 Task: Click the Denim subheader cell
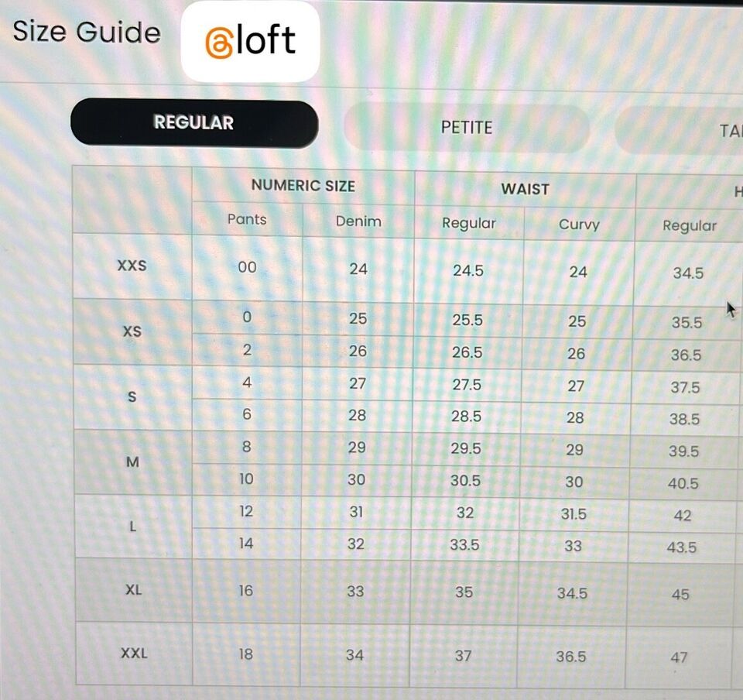pos(358,221)
